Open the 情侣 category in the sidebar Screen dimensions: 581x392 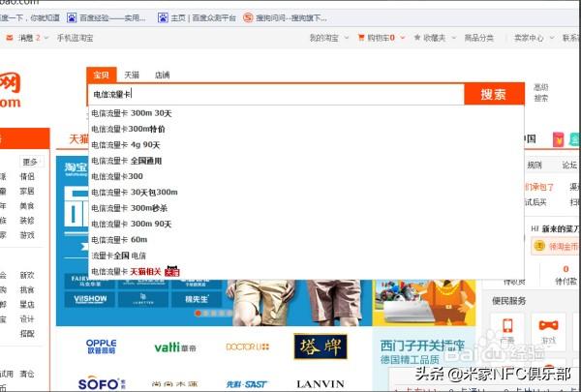(x=27, y=176)
